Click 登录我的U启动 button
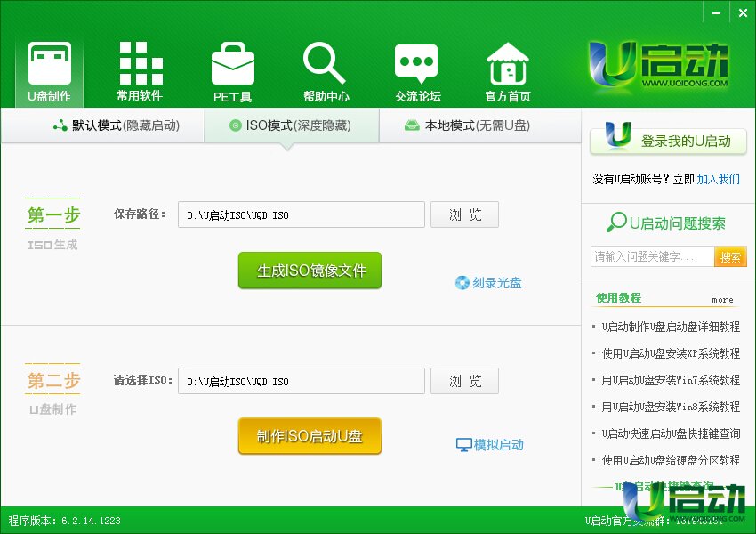 coord(668,141)
